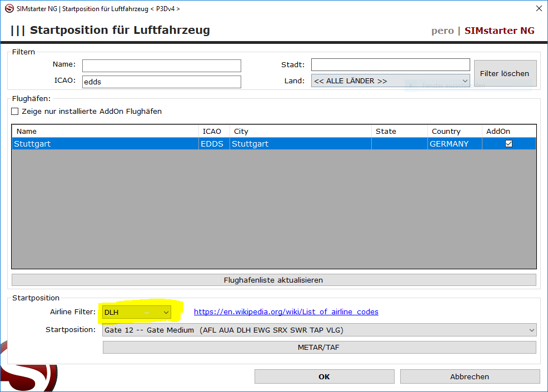Click into the Name filter field

[161, 66]
